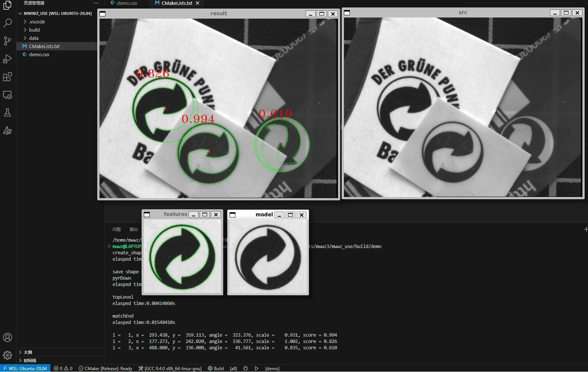Click the 0.610 score label in result image
The width and height of the screenshot is (588, 372).
[275, 114]
